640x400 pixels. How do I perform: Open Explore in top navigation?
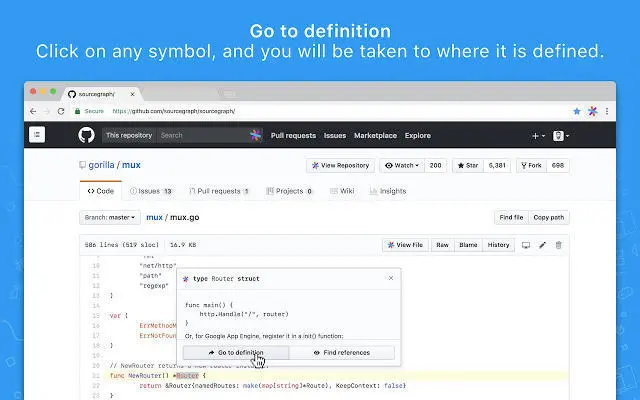[x=418, y=136]
